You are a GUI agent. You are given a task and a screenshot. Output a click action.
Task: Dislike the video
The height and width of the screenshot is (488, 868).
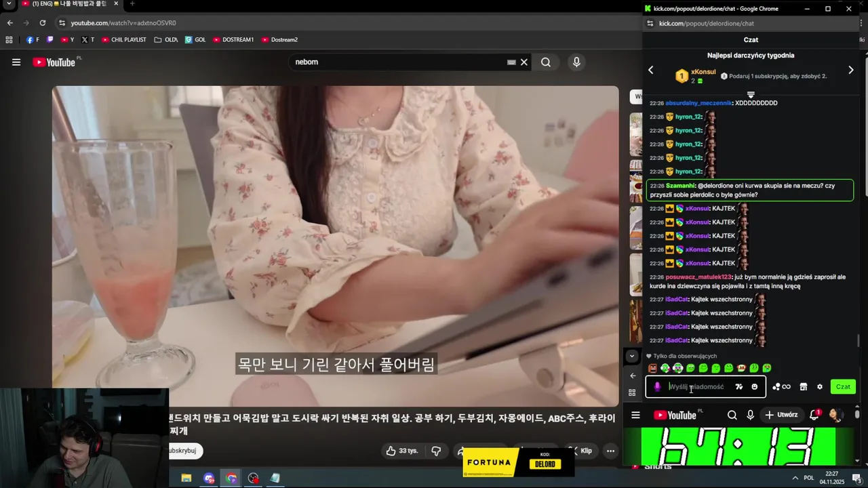pyautogui.click(x=436, y=451)
